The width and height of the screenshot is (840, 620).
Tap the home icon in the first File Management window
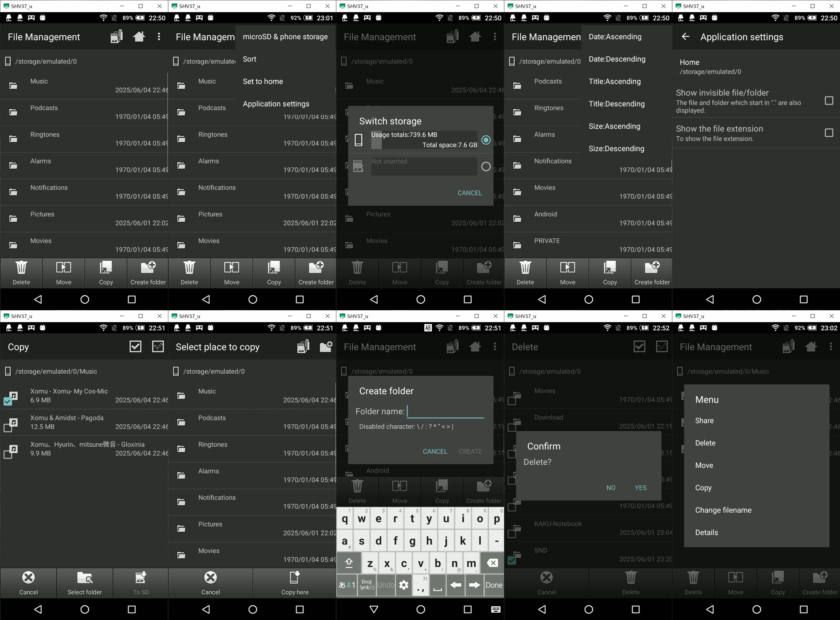coord(139,36)
